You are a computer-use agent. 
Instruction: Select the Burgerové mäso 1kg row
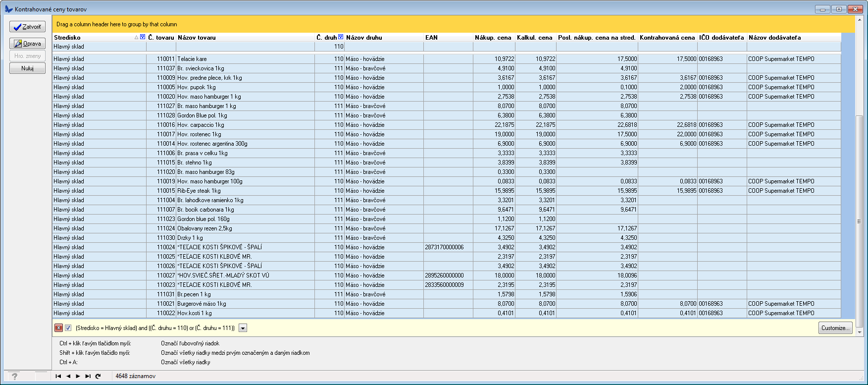click(x=447, y=304)
